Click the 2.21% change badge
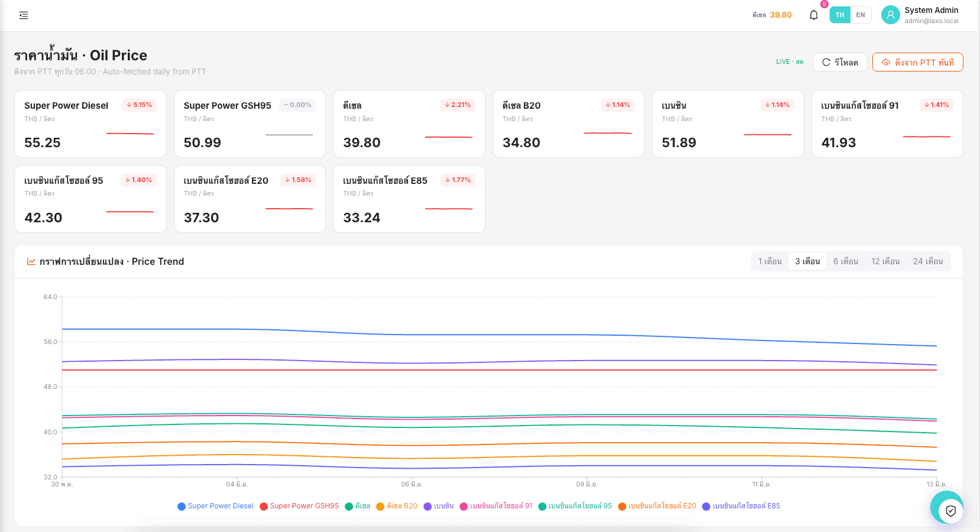This screenshot has height=532, width=980. 458,105
